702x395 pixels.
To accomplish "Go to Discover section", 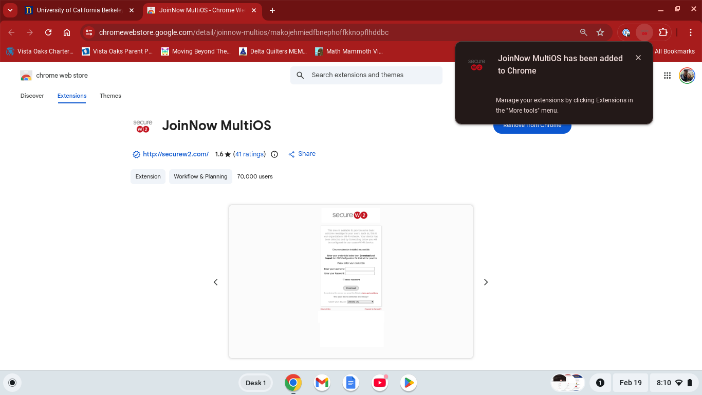I will click(32, 96).
